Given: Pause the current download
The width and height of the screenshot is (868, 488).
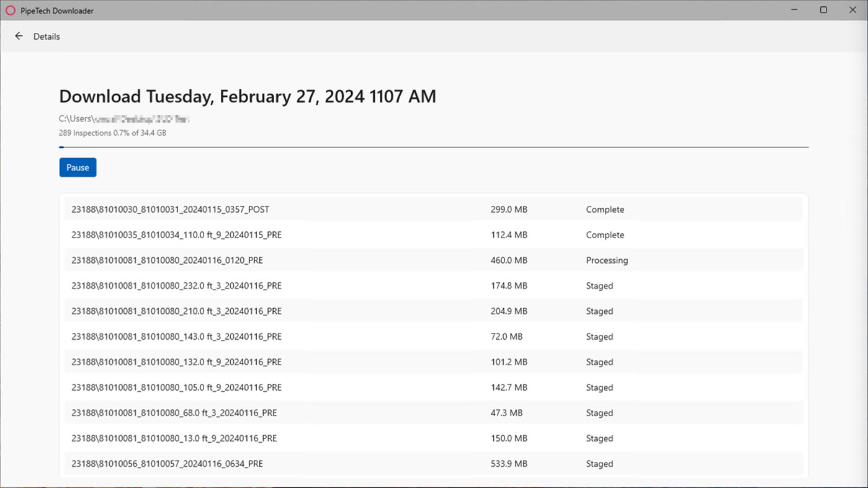Looking at the screenshot, I should point(78,167).
